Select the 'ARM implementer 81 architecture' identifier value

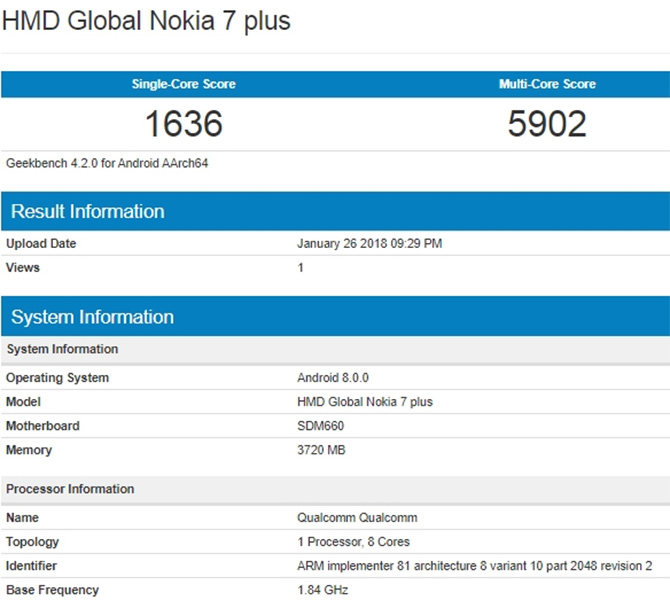475,566
